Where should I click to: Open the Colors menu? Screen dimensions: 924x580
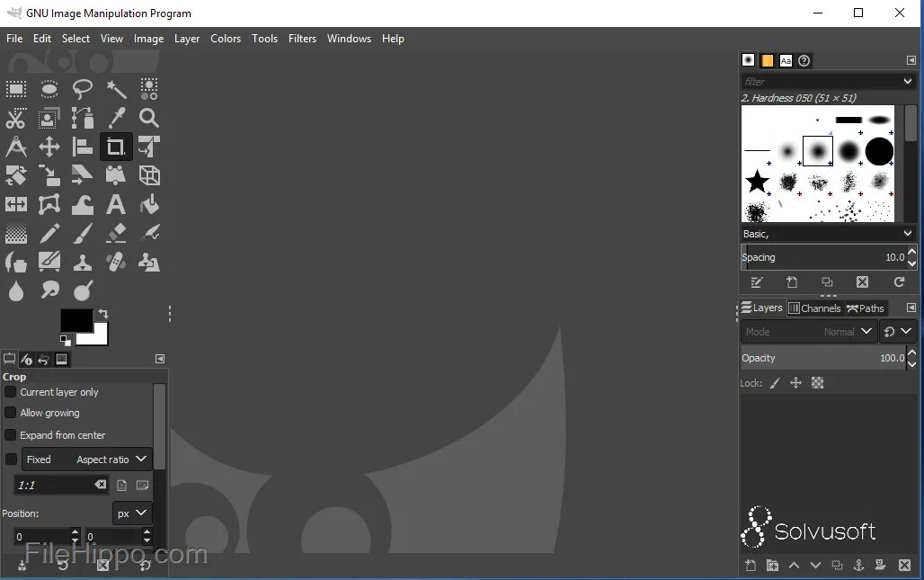coord(226,39)
